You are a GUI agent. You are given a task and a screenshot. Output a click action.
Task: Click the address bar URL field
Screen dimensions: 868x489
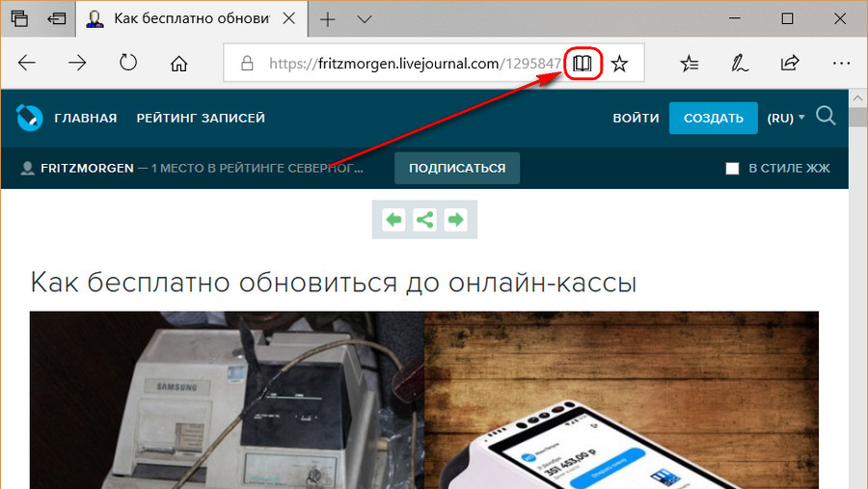pos(405,64)
